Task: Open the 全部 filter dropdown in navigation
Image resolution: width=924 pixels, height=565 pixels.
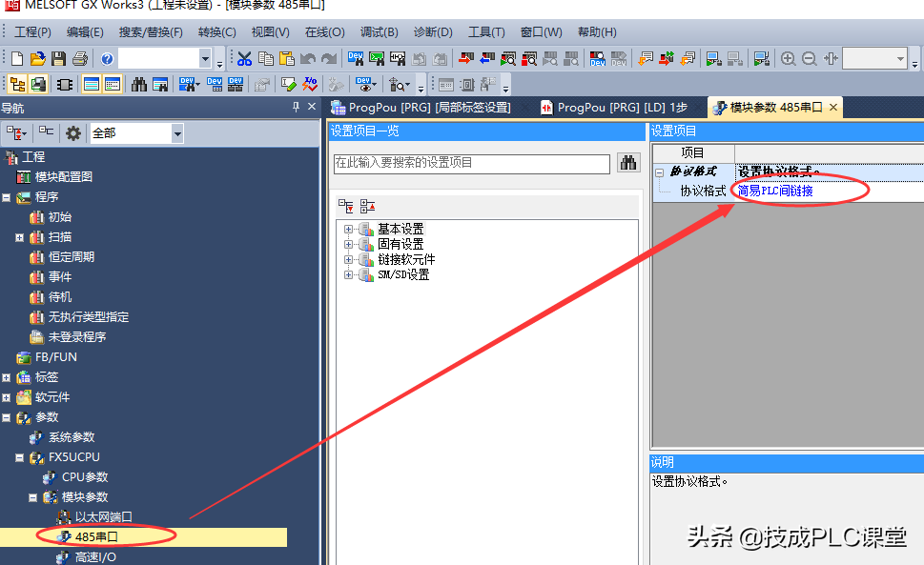Action: tap(177, 134)
